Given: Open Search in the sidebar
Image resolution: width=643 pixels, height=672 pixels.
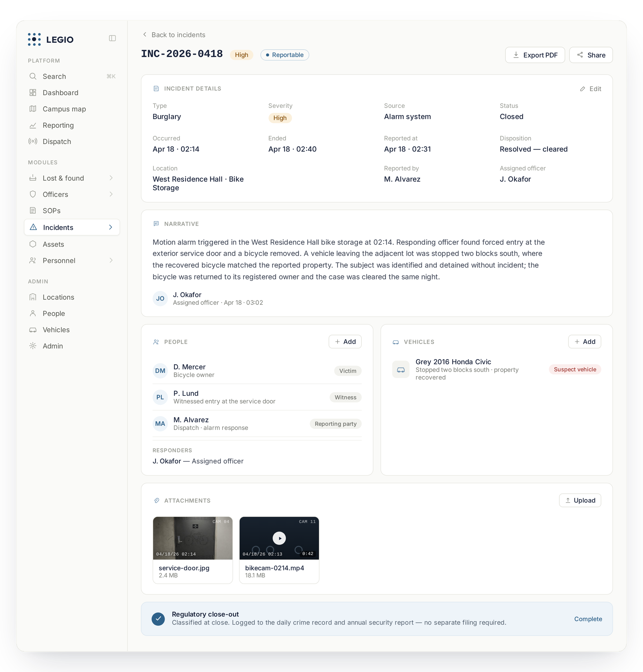Looking at the screenshot, I should pos(72,76).
